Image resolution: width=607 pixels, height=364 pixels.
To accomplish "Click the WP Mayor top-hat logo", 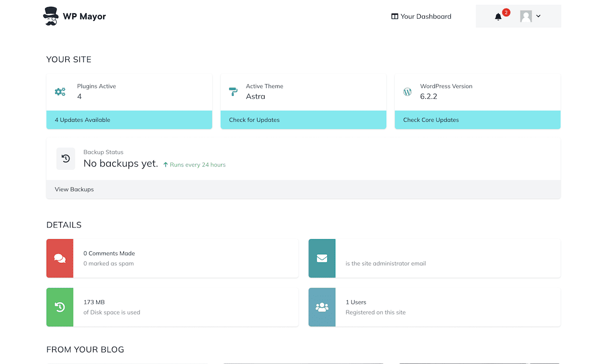I will click(x=51, y=16).
